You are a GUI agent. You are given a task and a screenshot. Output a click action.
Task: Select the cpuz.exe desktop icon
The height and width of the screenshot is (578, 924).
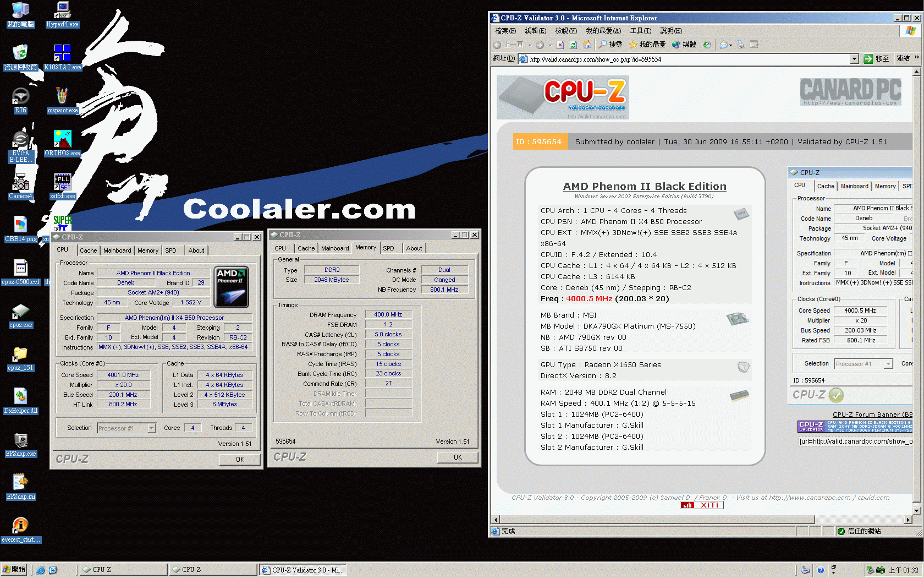tap(20, 315)
